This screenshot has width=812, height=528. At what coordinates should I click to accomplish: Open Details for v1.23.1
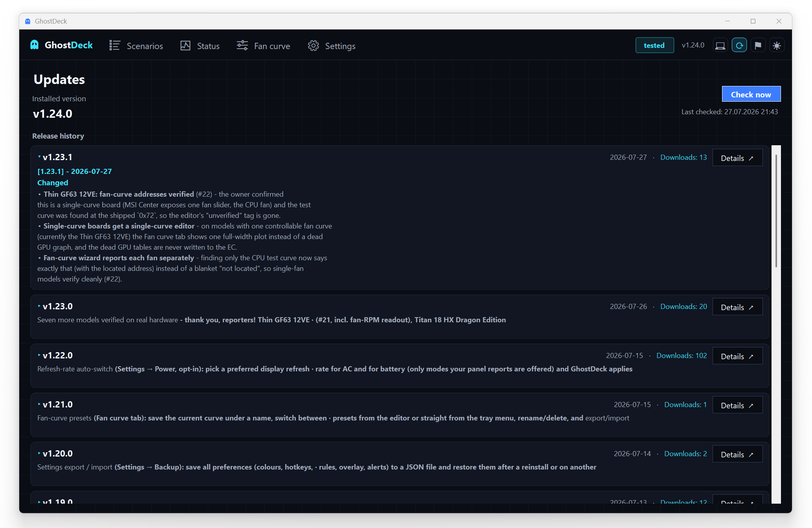click(737, 158)
